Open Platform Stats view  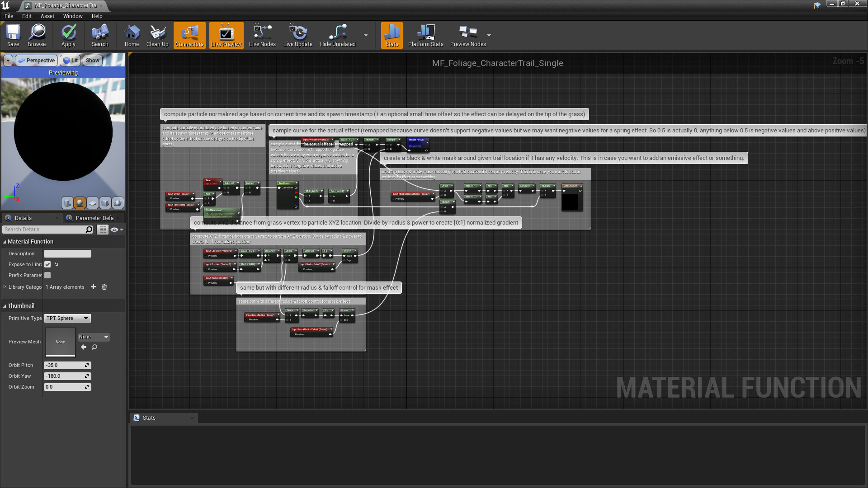click(x=425, y=35)
